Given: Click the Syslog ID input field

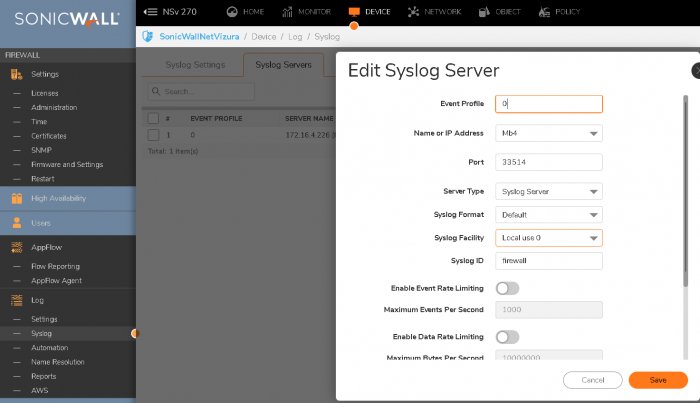Looking at the screenshot, I should pyautogui.click(x=549, y=261).
